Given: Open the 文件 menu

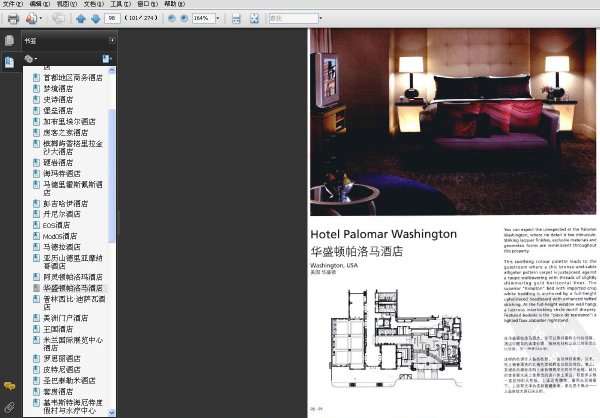Looking at the screenshot, I should click(x=13, y=4).
